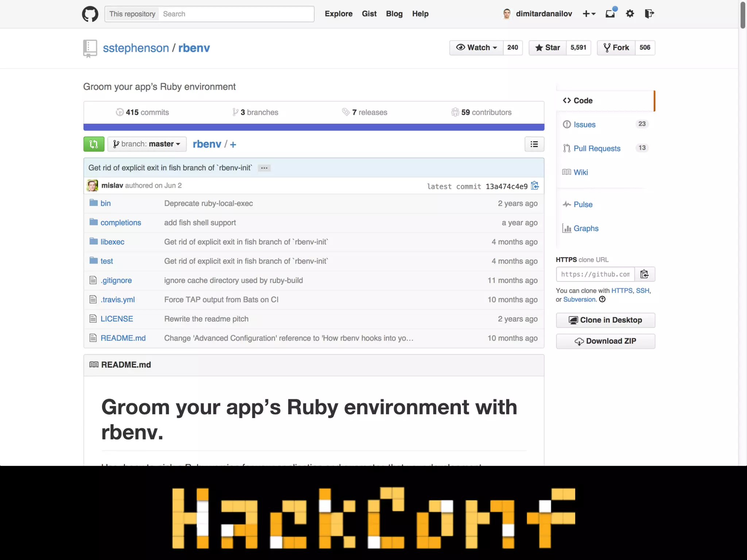Open the create new plus dropdown
This screenshot has height=560, width=747.
click(589, 14)
